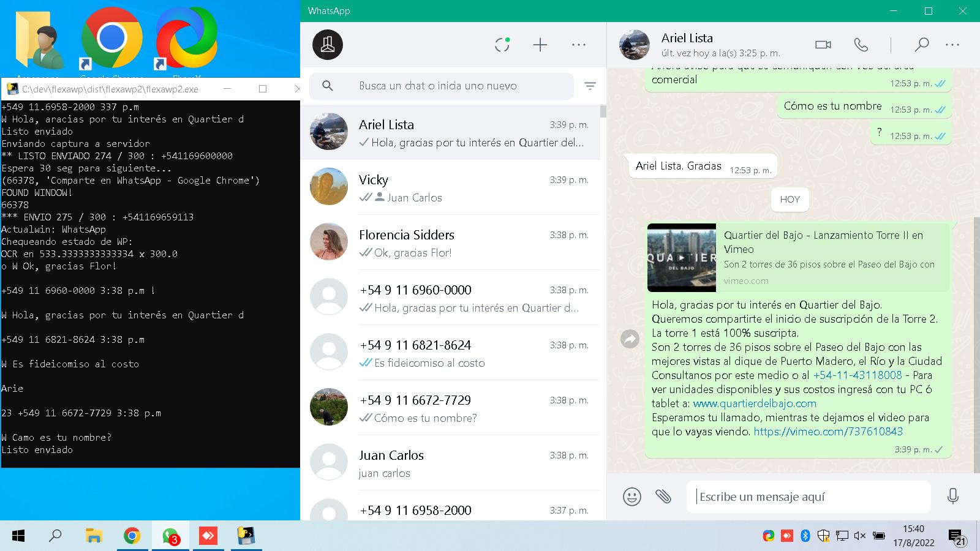Focus the 'Busca un chat' search field
The image size is (980, 551).
coord(442,86)
